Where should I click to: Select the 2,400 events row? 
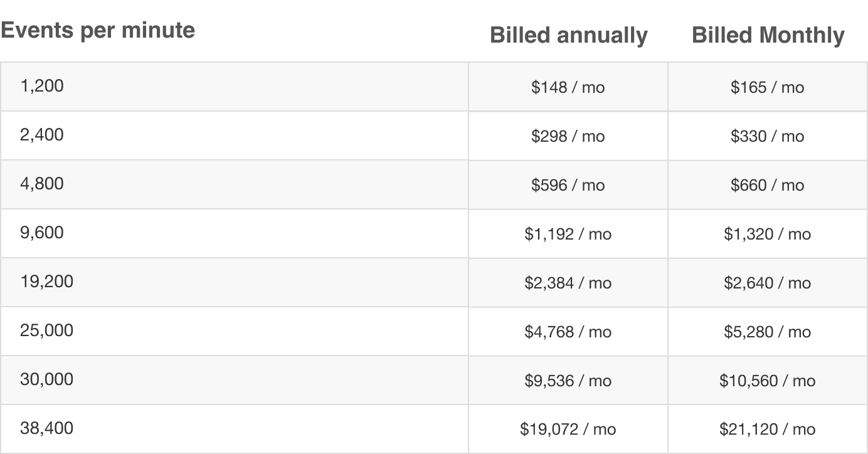point(434,135)
